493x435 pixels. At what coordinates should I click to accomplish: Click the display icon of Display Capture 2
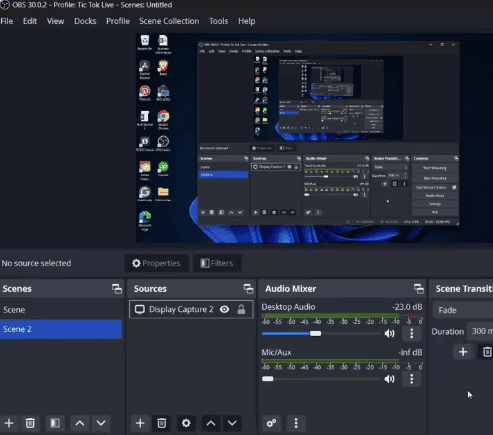140,309
